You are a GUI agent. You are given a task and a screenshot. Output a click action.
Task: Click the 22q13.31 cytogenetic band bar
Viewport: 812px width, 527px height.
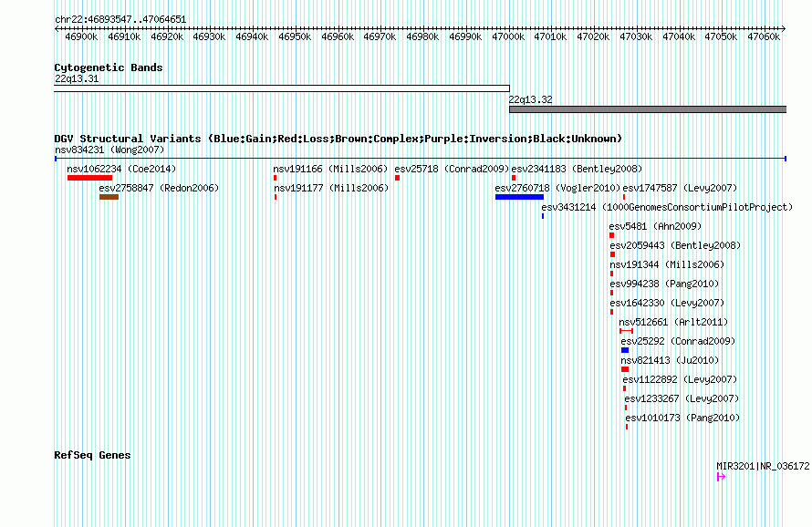pos(282,88)
